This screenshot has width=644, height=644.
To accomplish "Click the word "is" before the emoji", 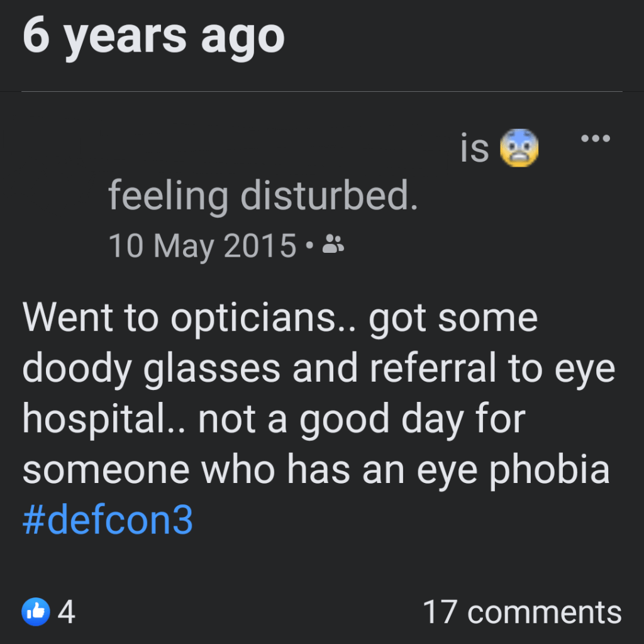I will 474,149.
